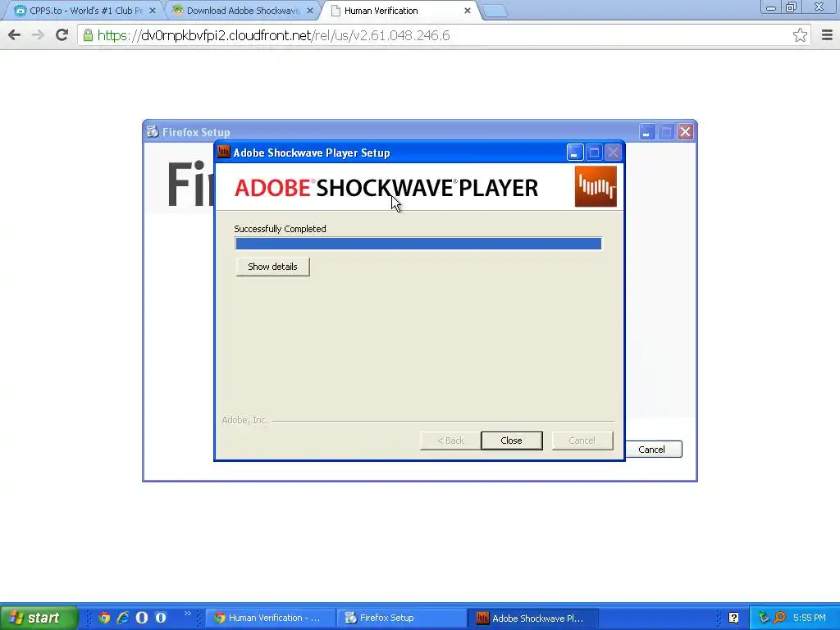Image resolution: width=840 pixels, height=630 pixels.
Task: Close the Human Verification tab
Action: [x=467, y=11]
